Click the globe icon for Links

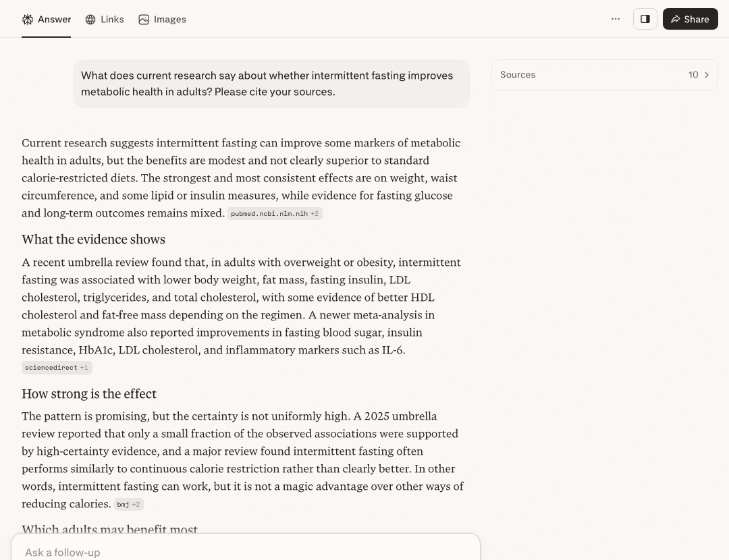pyautogui.click(x=90, y=20)
